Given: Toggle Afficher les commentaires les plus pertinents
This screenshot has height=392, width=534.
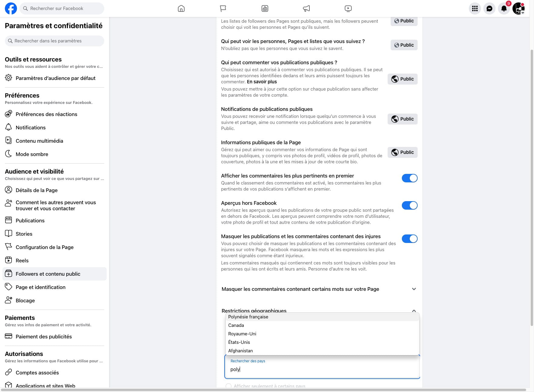Looking at the screenshot, I should [x=409, y=178].
